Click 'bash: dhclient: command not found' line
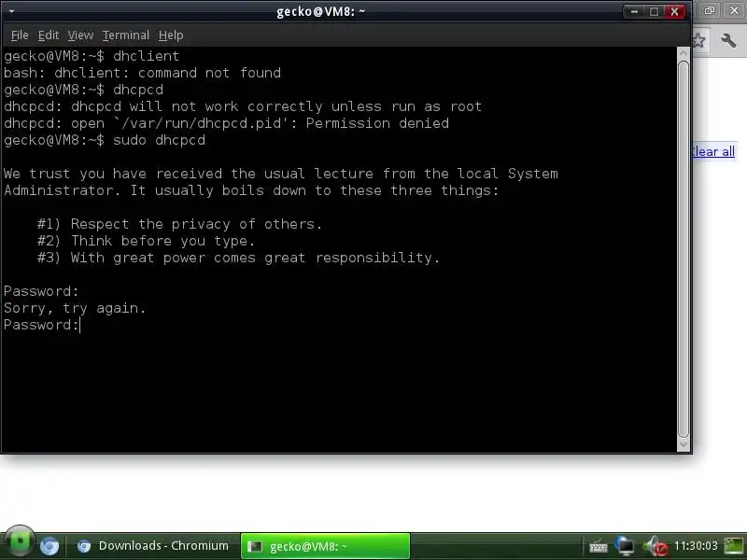 tap(142, 73)
